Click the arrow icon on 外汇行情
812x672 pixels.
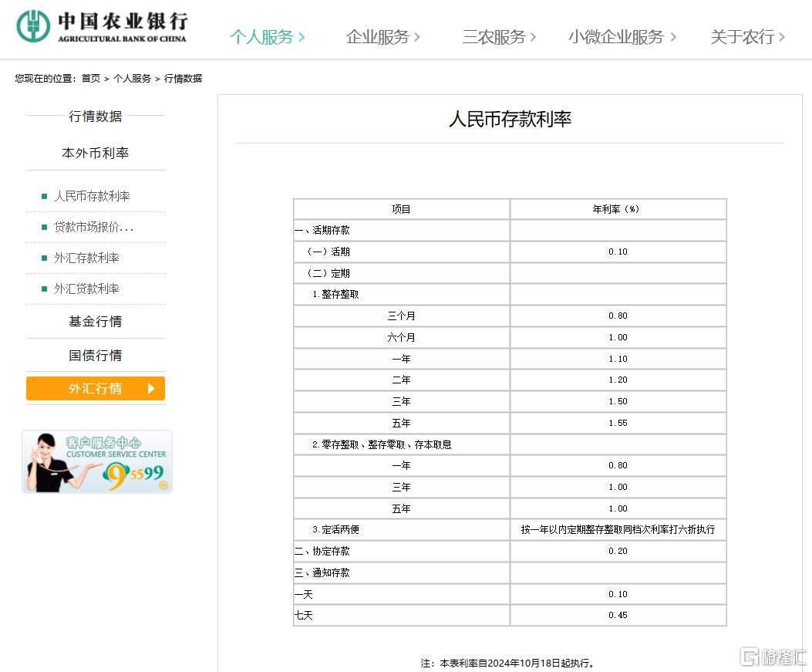click(x=151, y=389)
